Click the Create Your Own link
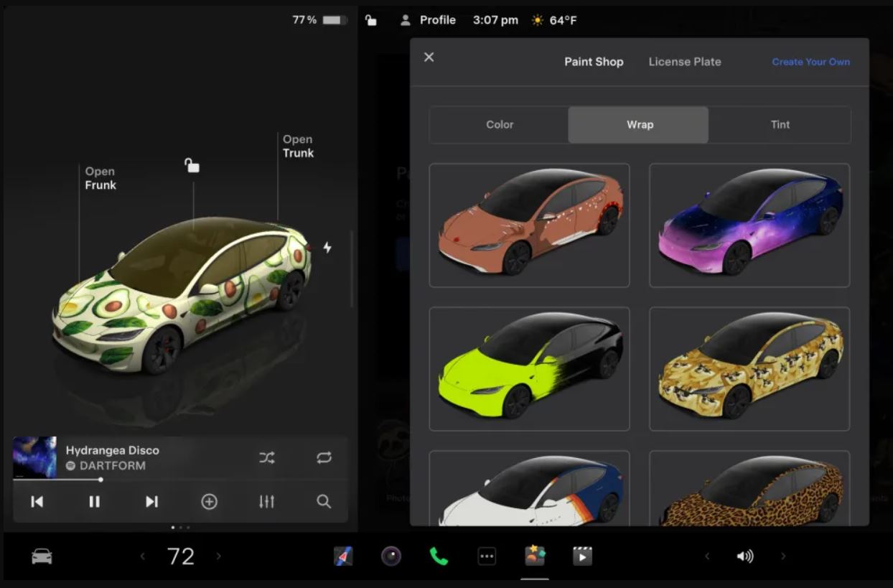This screenshot has height=588, width=893. [x=810, y=62]
